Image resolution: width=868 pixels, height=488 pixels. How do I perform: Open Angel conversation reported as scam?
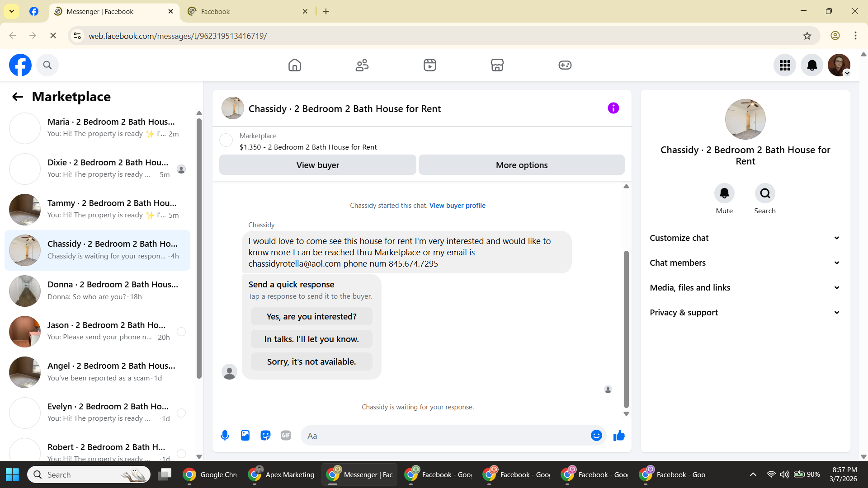[97, 372]
